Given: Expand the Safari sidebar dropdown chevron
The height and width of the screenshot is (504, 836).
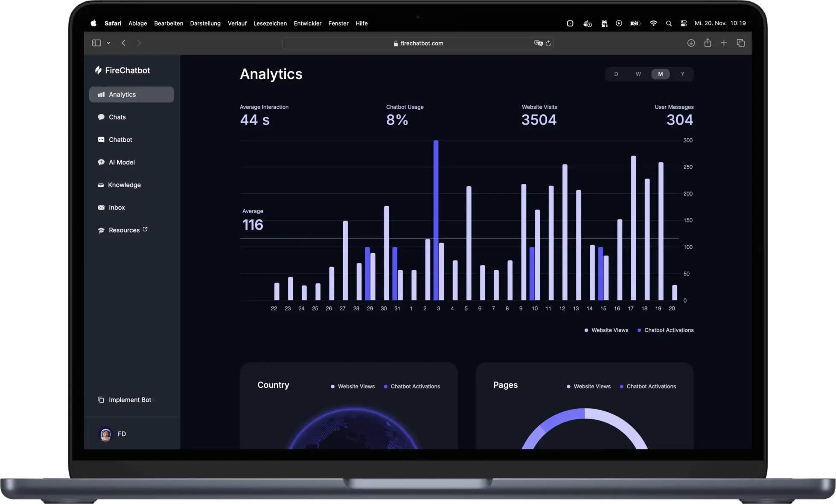Looking at the screenshot, I should pyautogui.click(x=108, y=43).
